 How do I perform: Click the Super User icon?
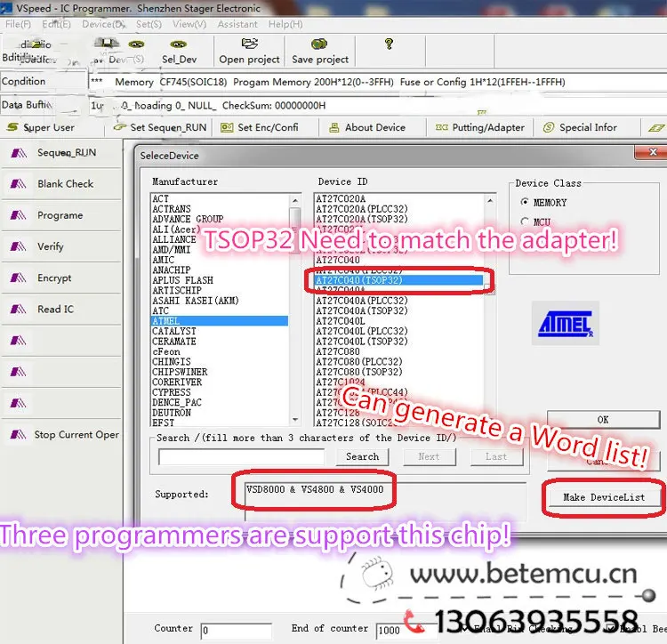[x=12, y=127]
